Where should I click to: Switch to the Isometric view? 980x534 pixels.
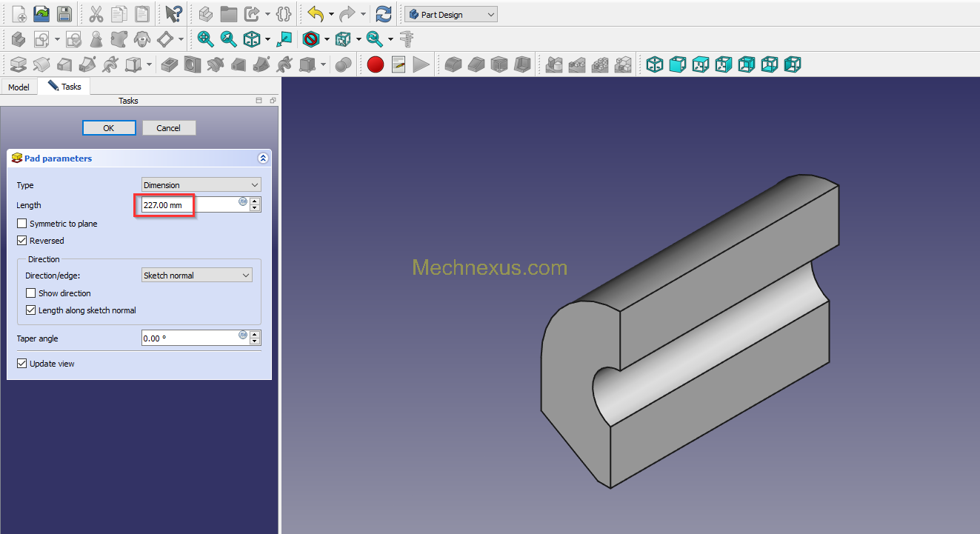pos(655,64)
